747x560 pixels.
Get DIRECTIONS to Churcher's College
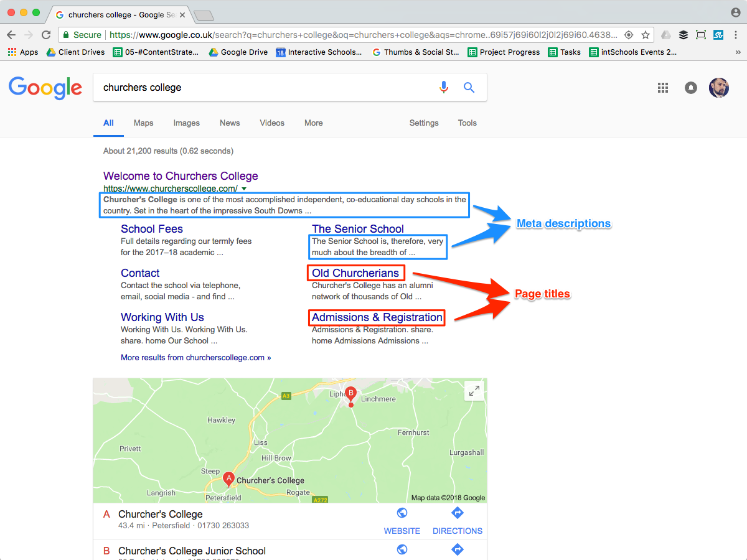458,521
